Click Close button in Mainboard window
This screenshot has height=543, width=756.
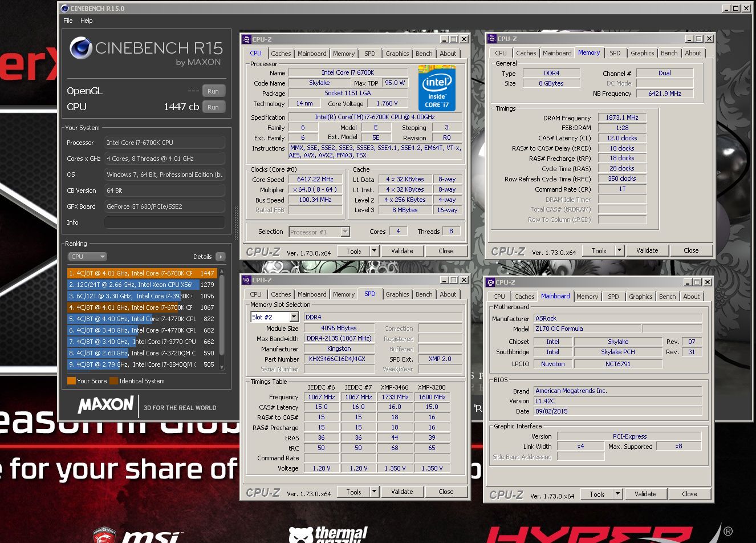(x=689, y=494)
